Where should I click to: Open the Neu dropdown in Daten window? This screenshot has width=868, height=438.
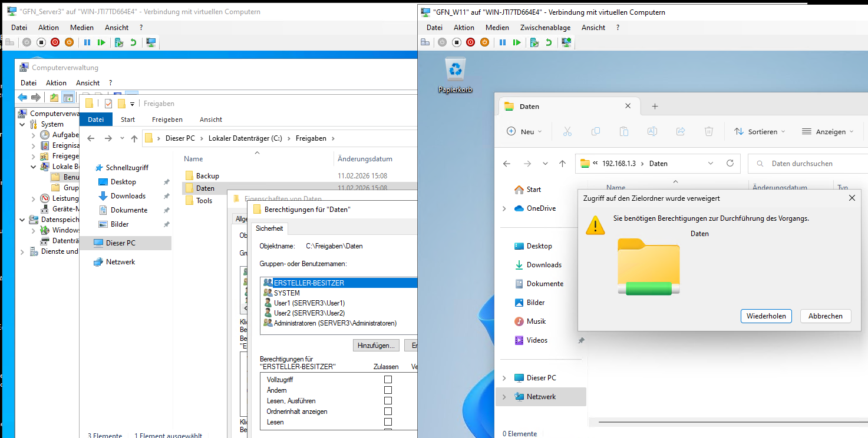click(x=524, y=131)
